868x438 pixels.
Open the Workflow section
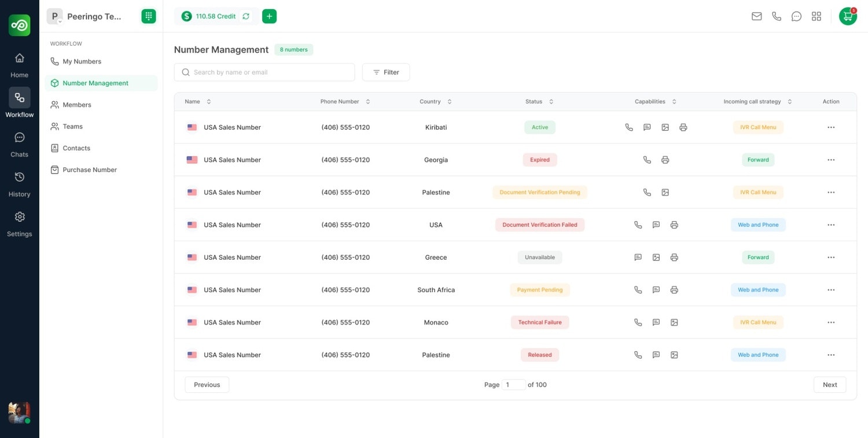[x=19, y=103]
